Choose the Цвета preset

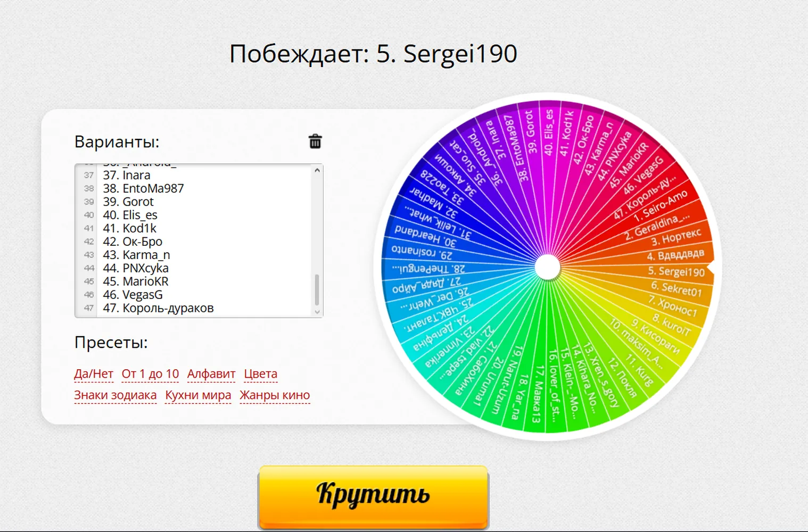[x=260, y=374]
